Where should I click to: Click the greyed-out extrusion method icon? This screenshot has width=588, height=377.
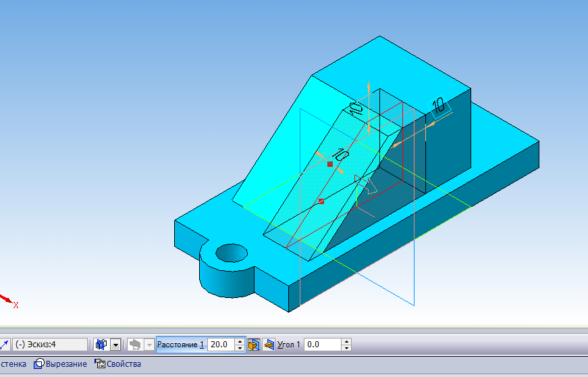point(134,345)
